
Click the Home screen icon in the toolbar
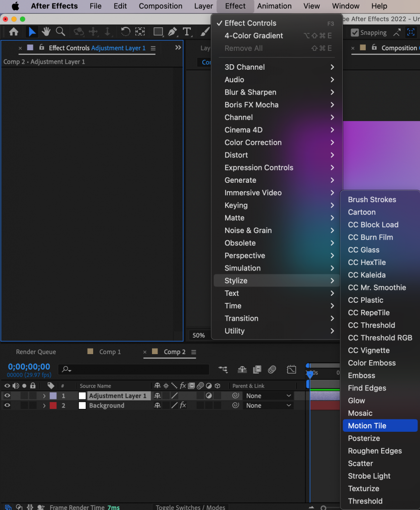click(13, 32)
